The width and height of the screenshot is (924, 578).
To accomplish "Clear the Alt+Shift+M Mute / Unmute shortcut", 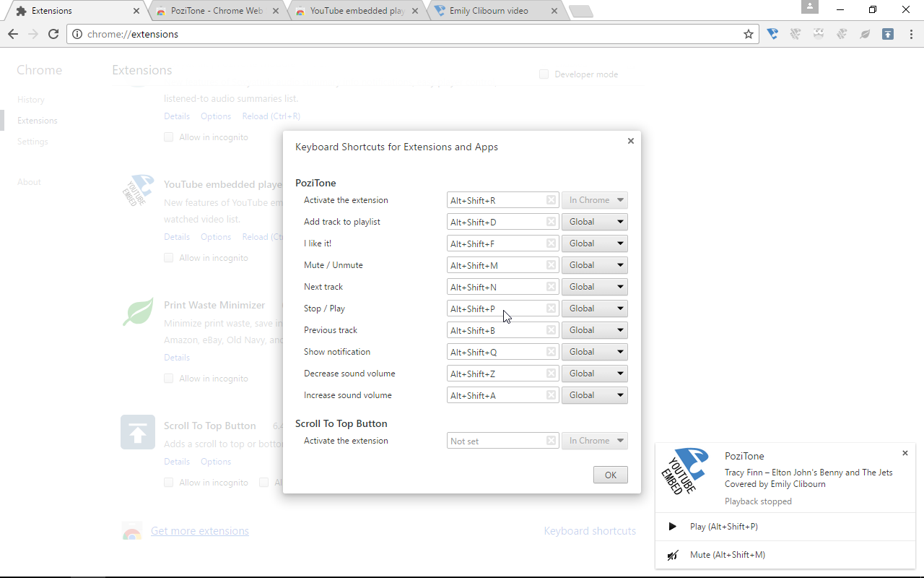I will pos(552,265).
